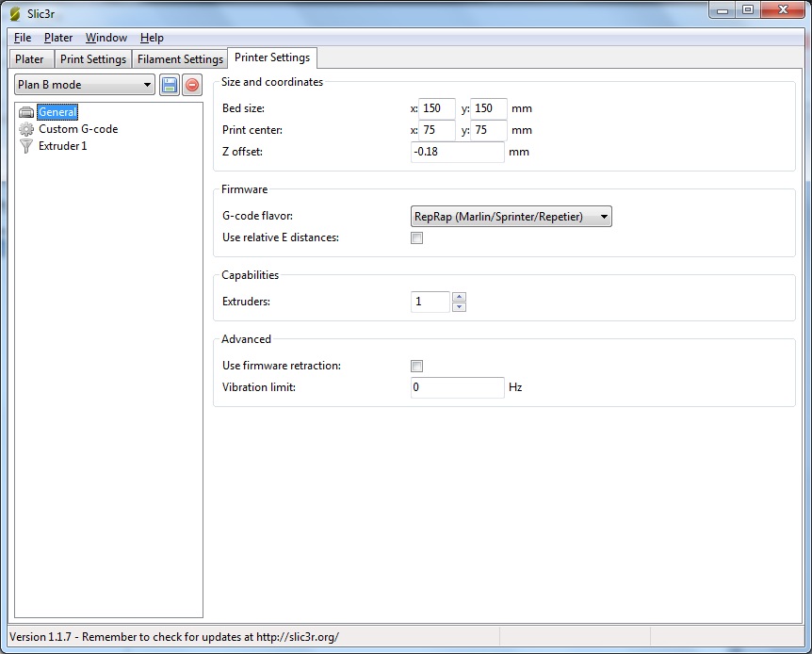The width and height of the screenshot is (812, 654).
Task: Select Custom G-code in the settings tree
Action: click(78, 129)
